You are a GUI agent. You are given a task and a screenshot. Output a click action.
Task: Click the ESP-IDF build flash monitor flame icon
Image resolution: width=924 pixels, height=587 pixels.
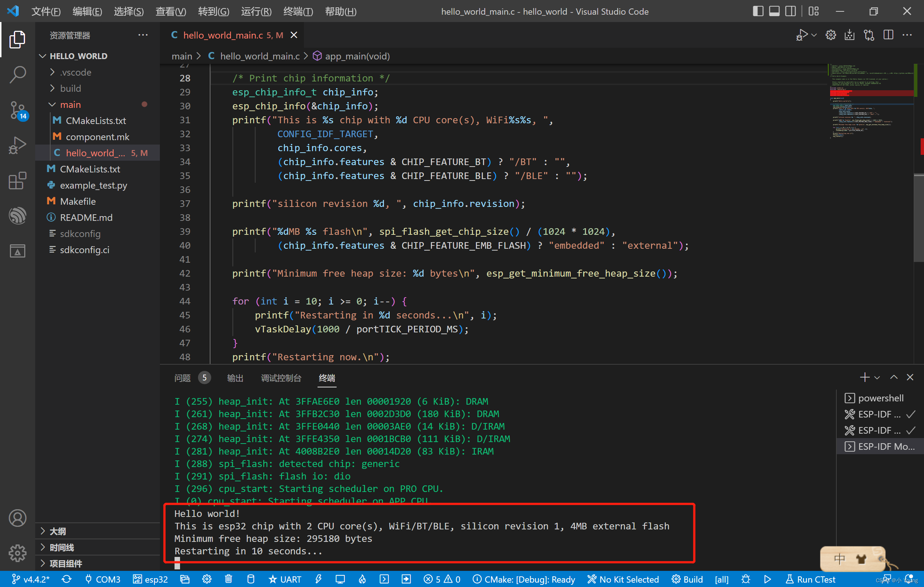click(362, 579)
